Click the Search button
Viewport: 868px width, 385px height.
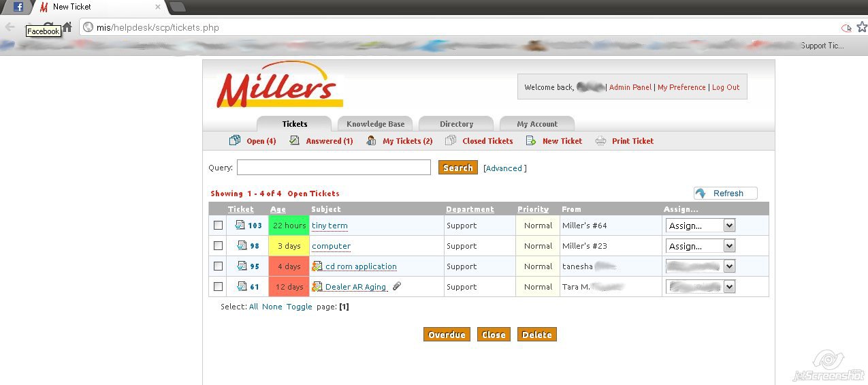click(458, 168)
